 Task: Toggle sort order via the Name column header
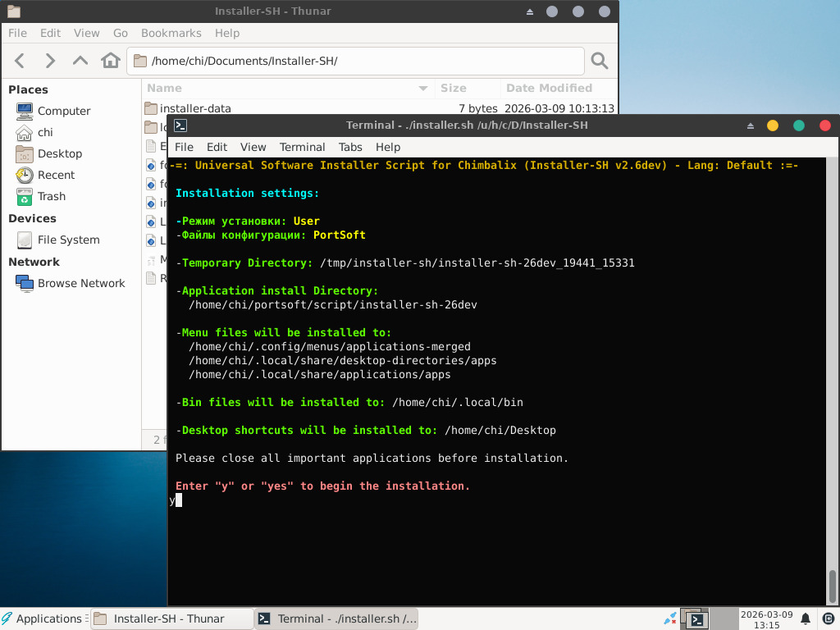[x=287, y=88]
